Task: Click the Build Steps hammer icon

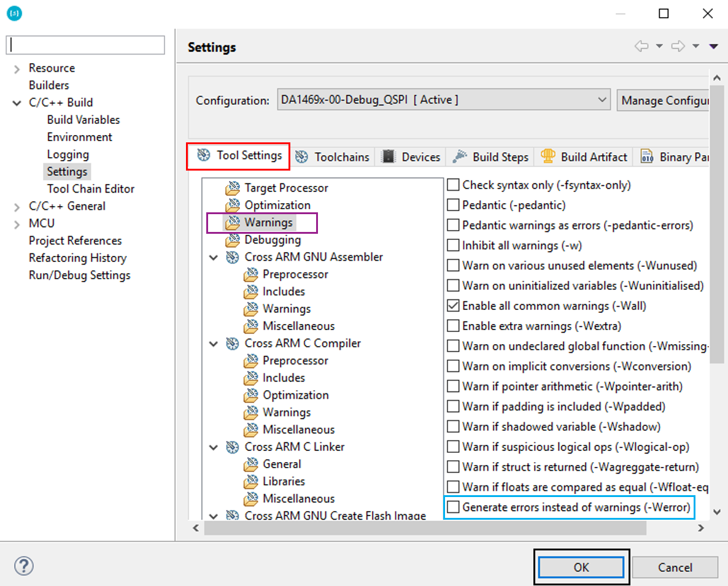Action: pyautogui.click(x=460, y=156)
